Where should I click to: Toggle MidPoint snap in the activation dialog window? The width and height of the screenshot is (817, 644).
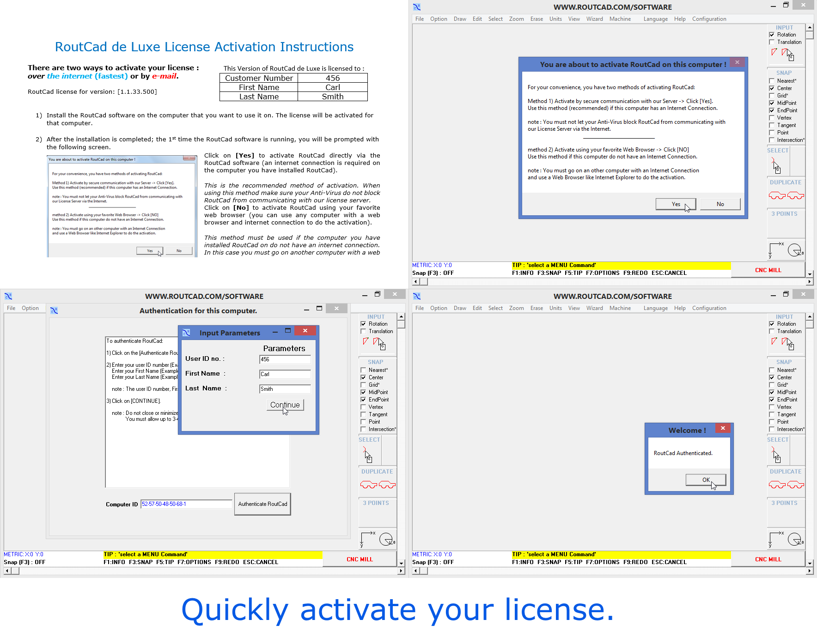coord(772,103)
